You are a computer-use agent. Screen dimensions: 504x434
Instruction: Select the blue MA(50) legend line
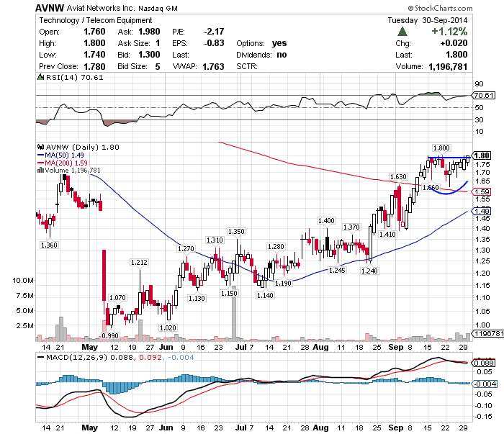pos(41,155)
